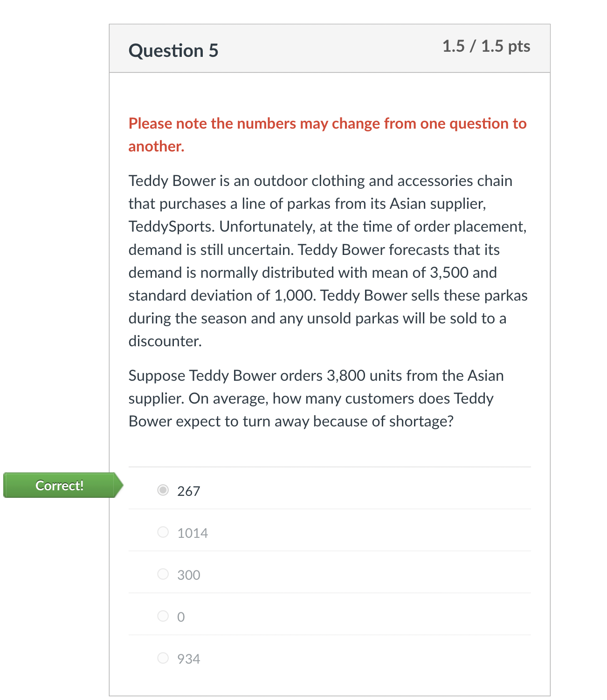Click the question header bar
This screenshot has width=607, height=700.
[329, 48]
